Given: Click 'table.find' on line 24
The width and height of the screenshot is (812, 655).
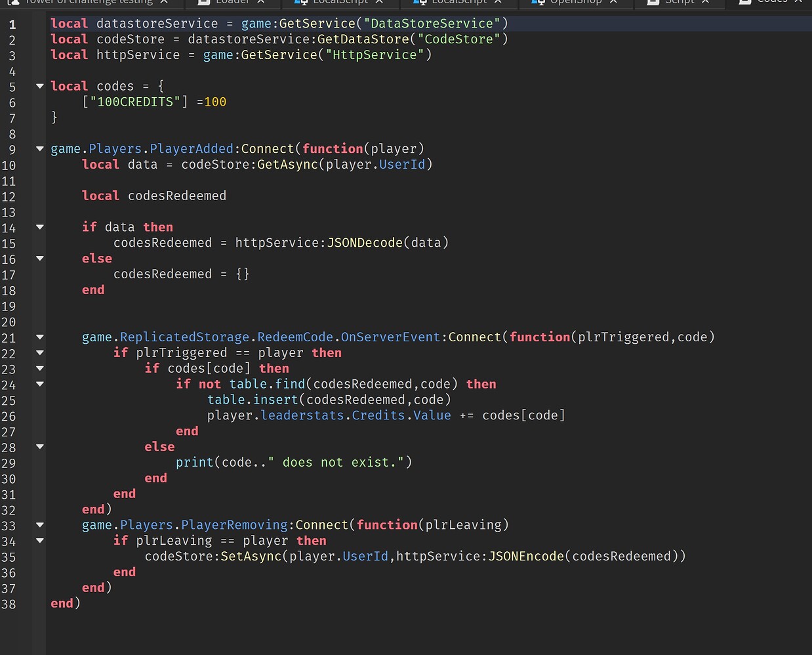Looking at the screenshot, I should point(268,384).
